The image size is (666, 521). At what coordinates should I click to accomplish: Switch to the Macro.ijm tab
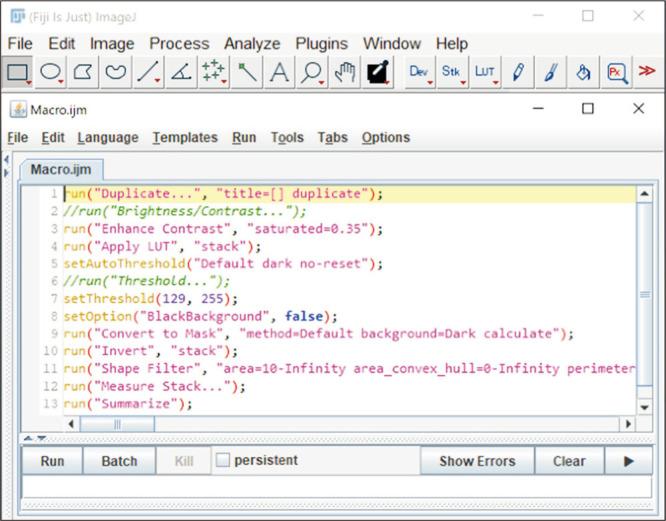click(62, 169)
